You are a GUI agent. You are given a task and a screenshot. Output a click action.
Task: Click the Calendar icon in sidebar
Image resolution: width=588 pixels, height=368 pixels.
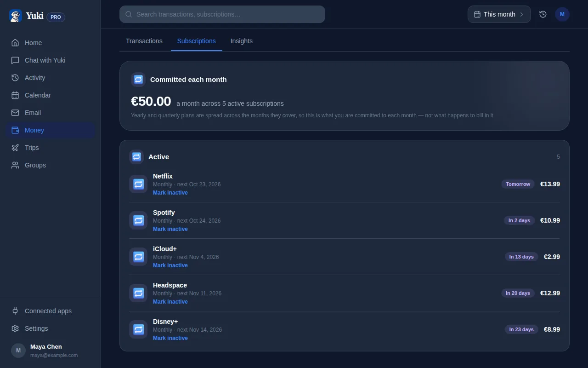[x=15, y=95]
